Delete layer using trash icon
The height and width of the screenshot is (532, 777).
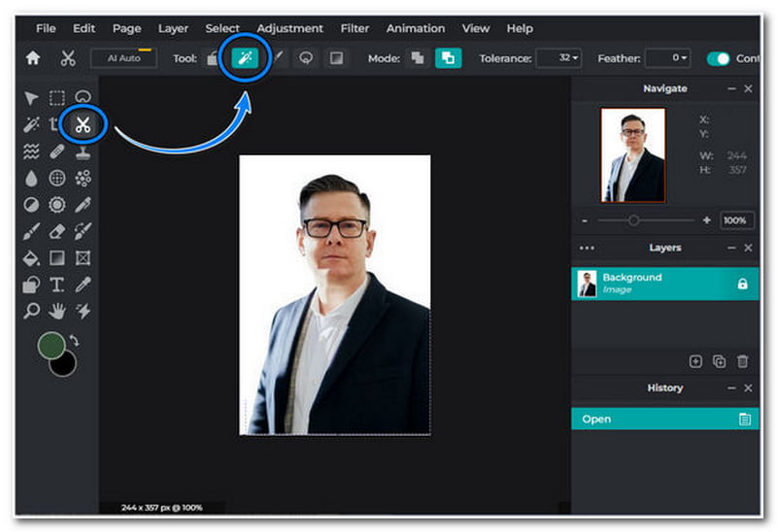pyautogui.click(x=743, y=361)
